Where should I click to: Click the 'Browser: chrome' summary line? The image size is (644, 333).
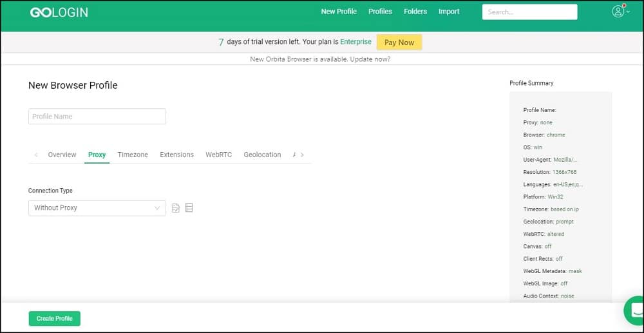[544, 135]
